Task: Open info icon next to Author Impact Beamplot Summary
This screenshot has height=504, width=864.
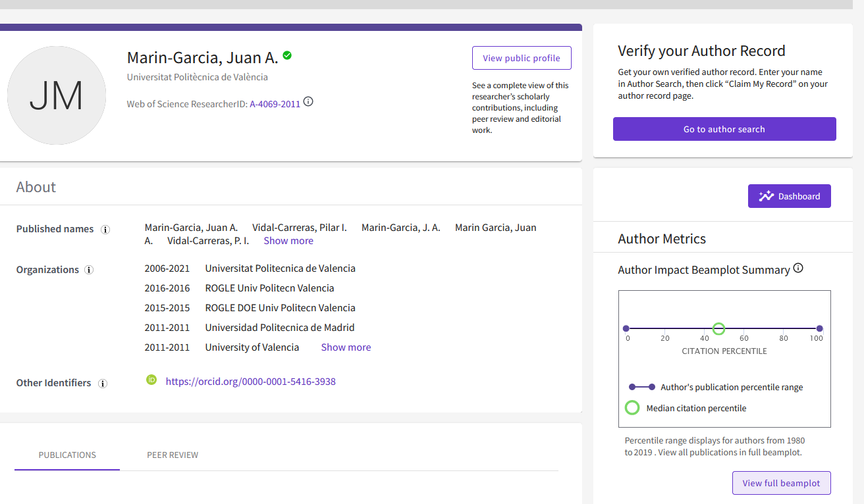Action: (798, 268)
